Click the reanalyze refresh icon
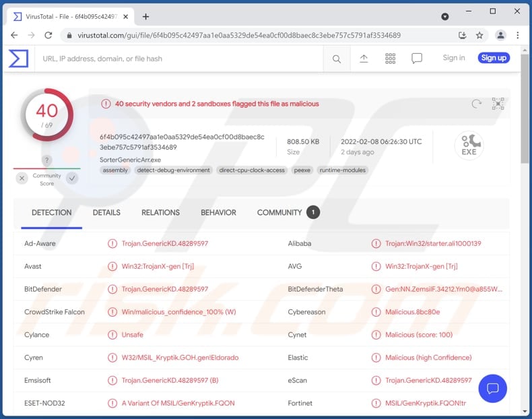532x419 pixels. [x=477, y=104]
